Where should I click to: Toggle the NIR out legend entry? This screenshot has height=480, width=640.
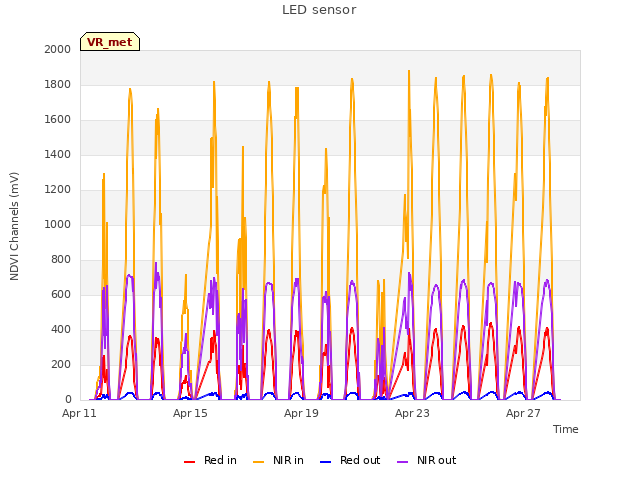pos(427,460)
